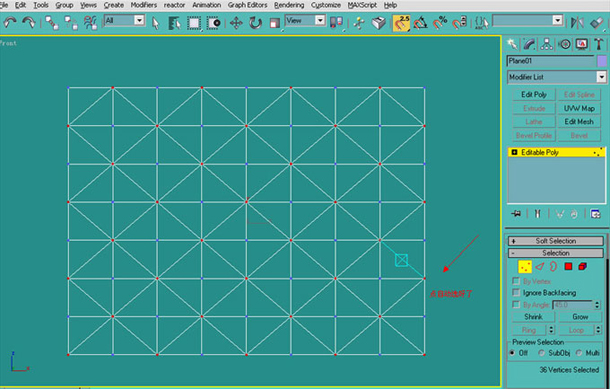Click the Redo arrow in the toolbar

click(x=29, y=23)
